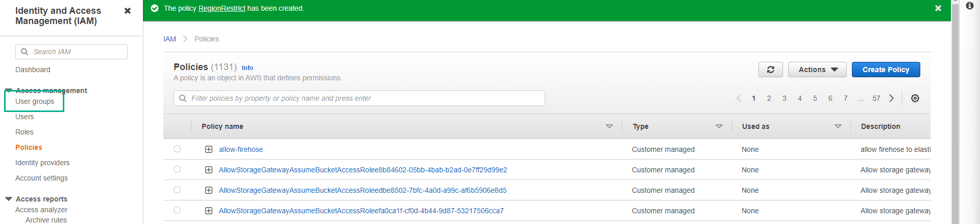Click the info circle icon at top right
Viewport: 980px width, 224px height.
(970, 6)
